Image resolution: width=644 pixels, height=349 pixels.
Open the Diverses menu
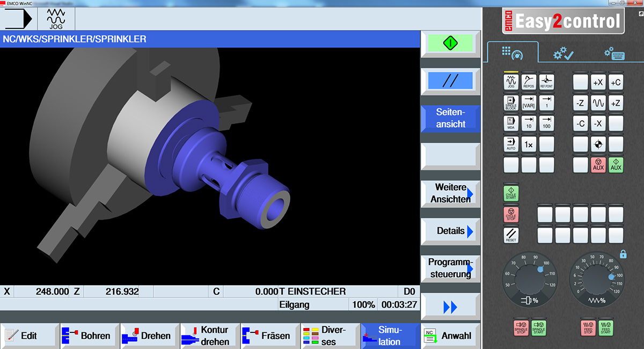[x=330, y=336]
